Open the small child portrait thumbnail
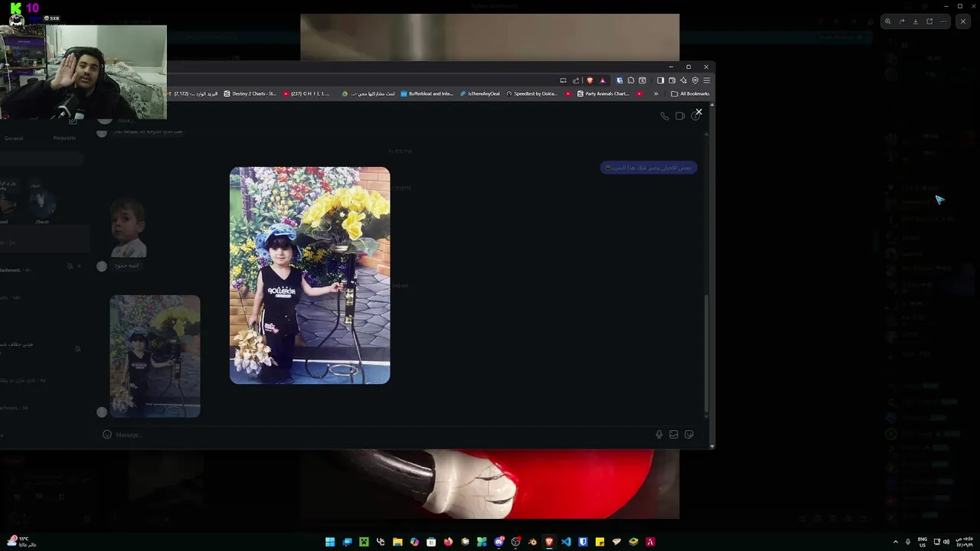This screenshot has height=551, width=980. [x=128, y=228]
